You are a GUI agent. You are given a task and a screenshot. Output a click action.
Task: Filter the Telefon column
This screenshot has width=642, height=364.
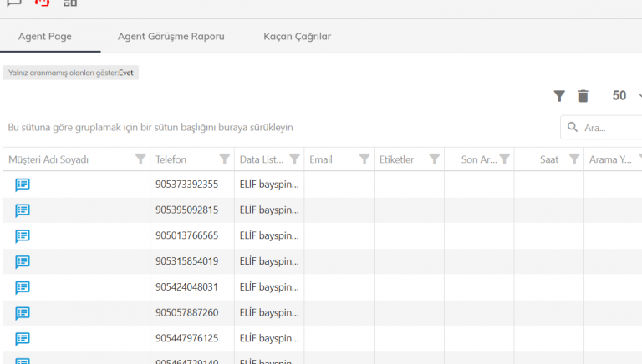pos(224,159)
